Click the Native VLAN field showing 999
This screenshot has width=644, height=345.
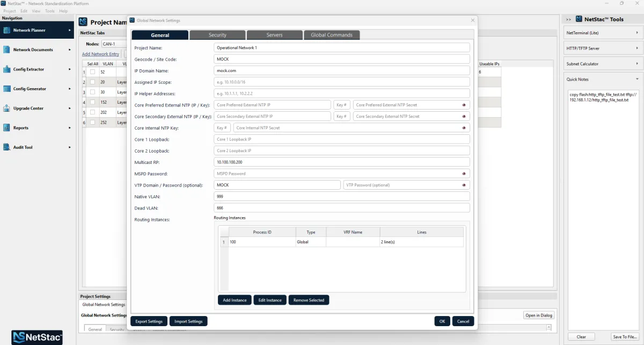click(342, 197)
